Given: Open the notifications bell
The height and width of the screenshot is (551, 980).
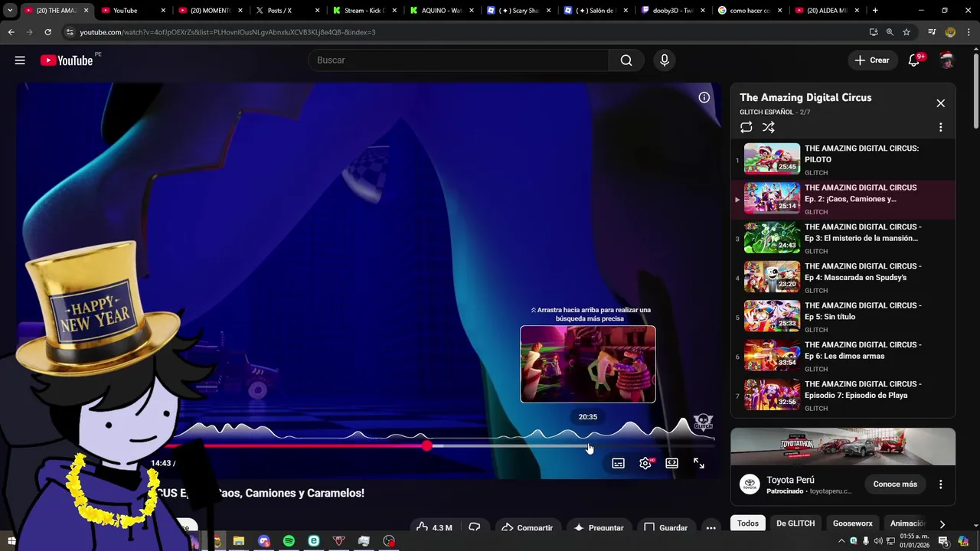Looking at the screenshot, I should tap(914, 60).
